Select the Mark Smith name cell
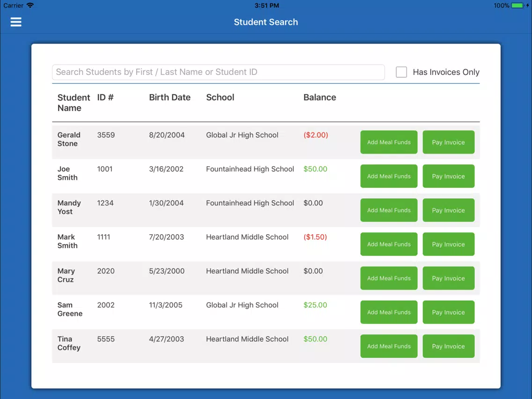 tap(67, 241)
